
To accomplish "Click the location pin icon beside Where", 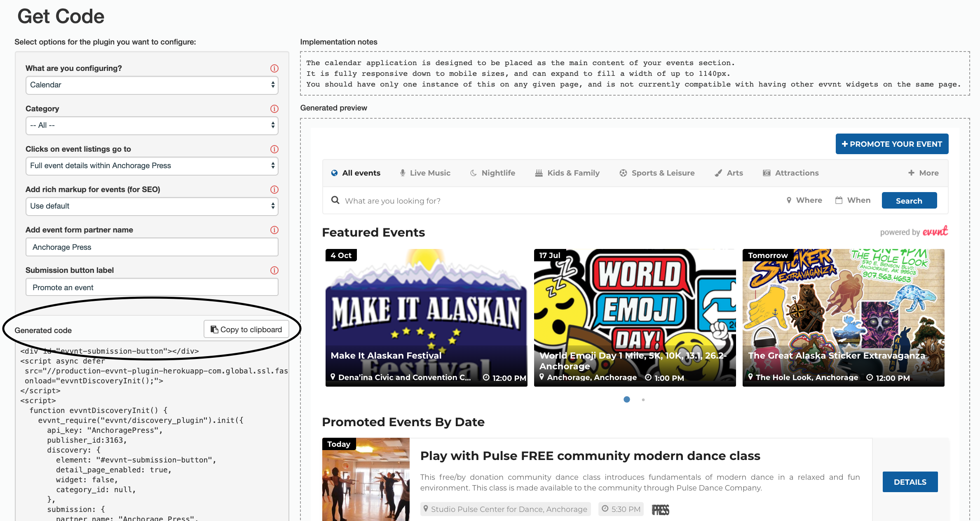I will 789,200.
